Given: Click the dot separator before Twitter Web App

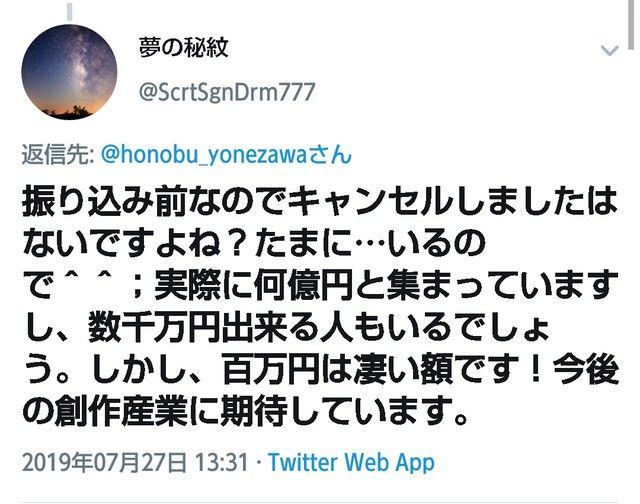Looking at the screenshot, I should pyautogui.click(x=258, y=463).
